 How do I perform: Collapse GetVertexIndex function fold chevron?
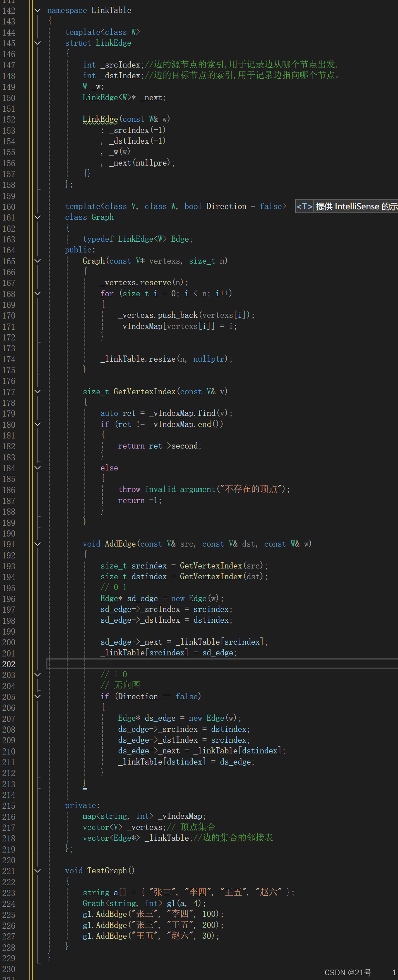pyautogui.click(x=38, y=391)
